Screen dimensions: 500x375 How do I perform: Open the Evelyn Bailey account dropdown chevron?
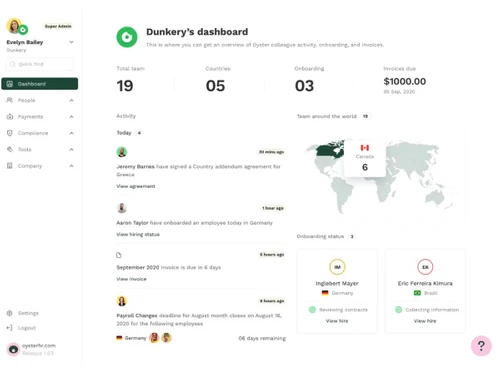coord(71,42)
